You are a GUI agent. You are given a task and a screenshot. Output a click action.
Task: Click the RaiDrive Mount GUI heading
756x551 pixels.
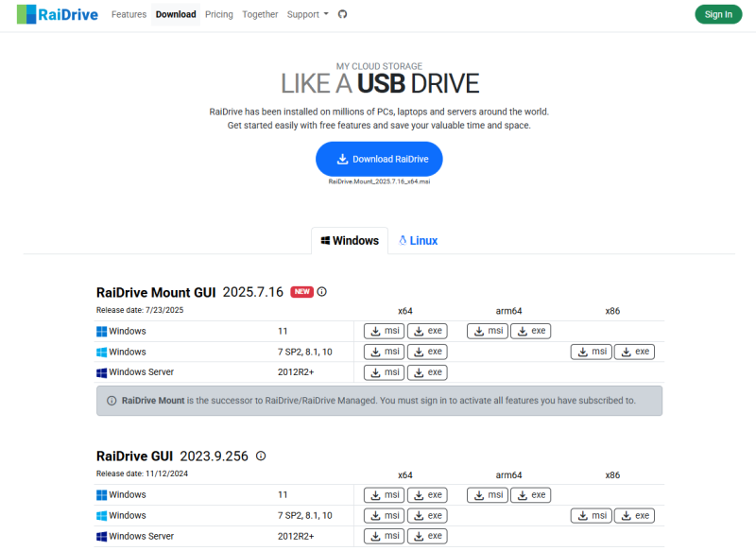tap(156, 293)
